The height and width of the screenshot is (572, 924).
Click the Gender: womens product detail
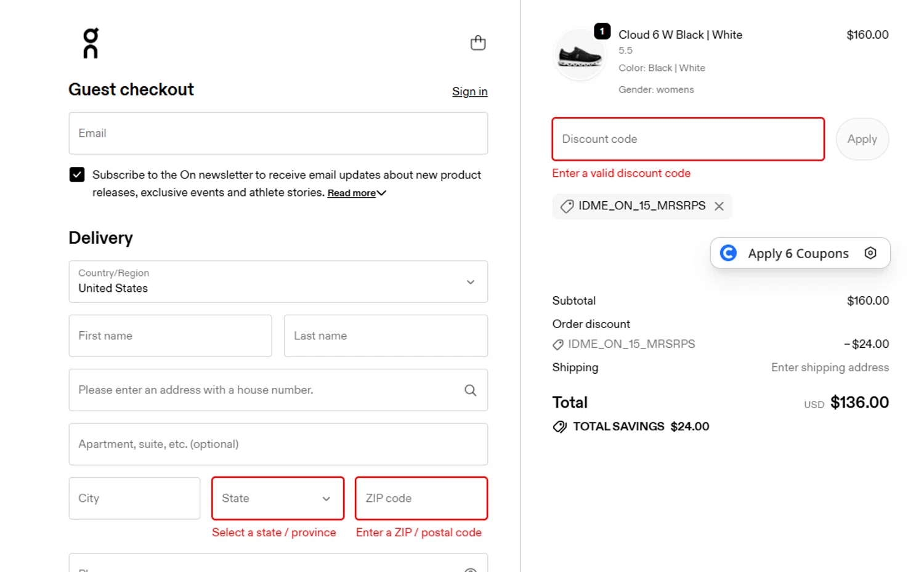tap(656, 90)
